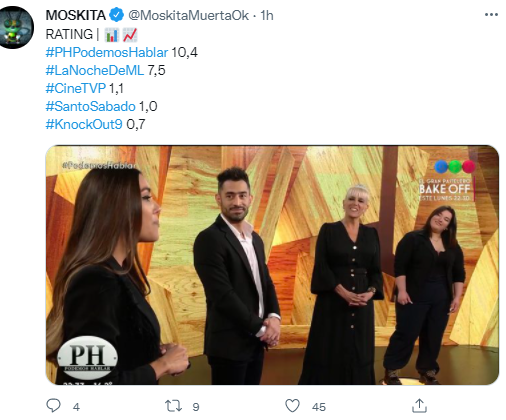Open the share upload icon
Viewport: 506px width, 420px height.
click(x=419, y=406)
